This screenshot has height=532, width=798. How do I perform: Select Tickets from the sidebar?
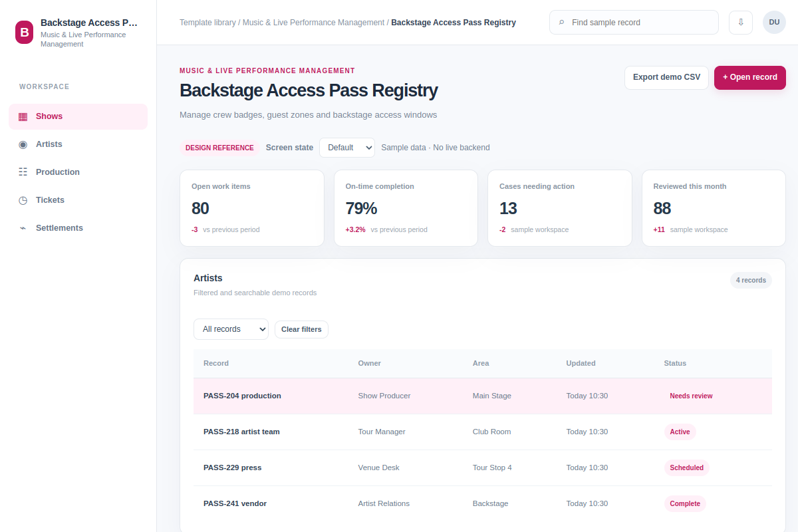(x=78, y=200)
